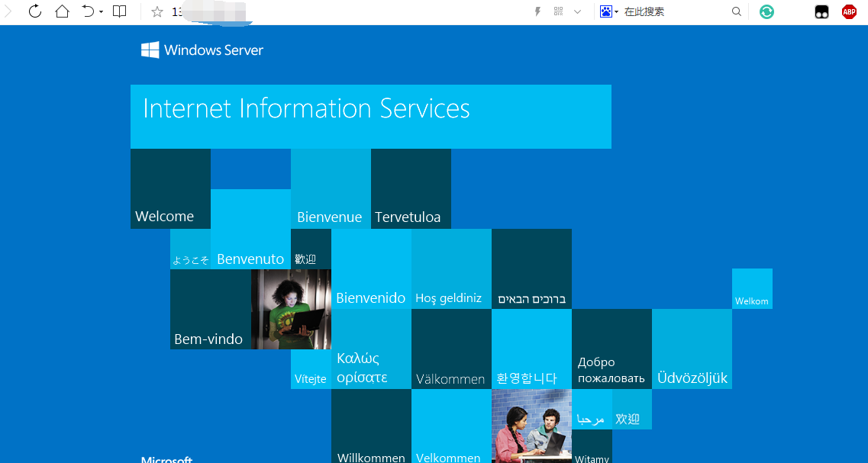
Task: Click the Internet Information Services banner
Action: coord(371,117)
